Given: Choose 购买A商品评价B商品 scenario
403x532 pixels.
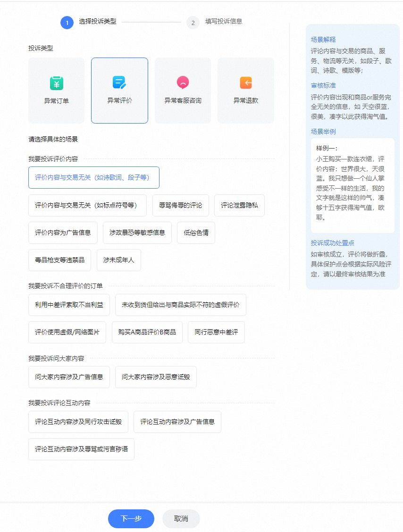Looking at the screenshot, I should click(x=147, y=332).
